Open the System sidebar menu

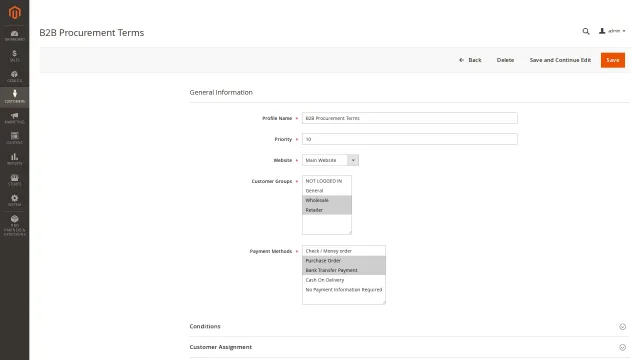[x=15, y=200]
